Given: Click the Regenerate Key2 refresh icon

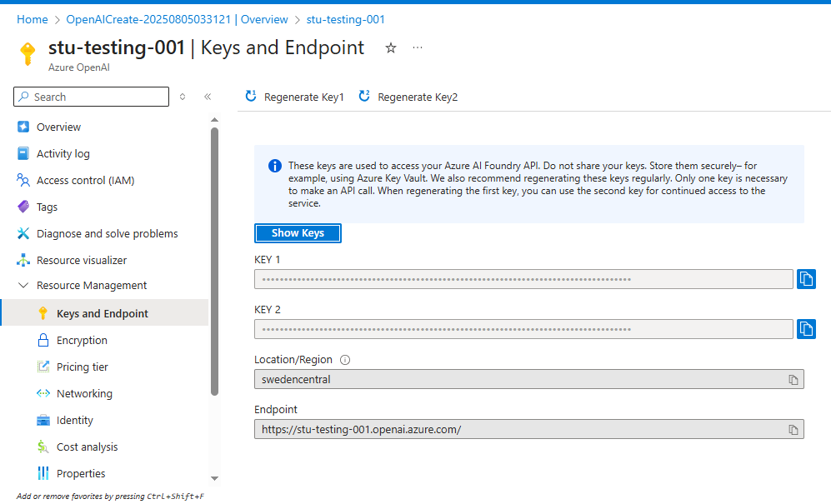Looking at the screenshot, I should pyautogui.click(x=364, y=97).
